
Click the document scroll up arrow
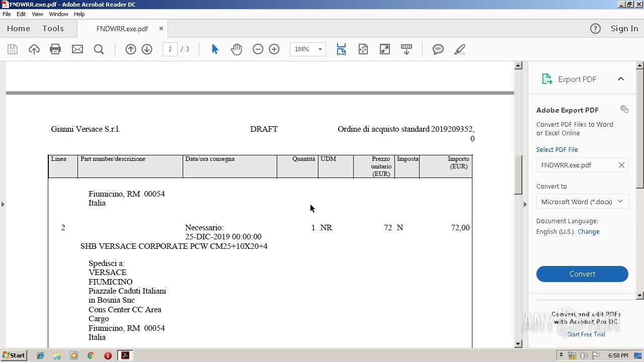click(x=518, y=65)
